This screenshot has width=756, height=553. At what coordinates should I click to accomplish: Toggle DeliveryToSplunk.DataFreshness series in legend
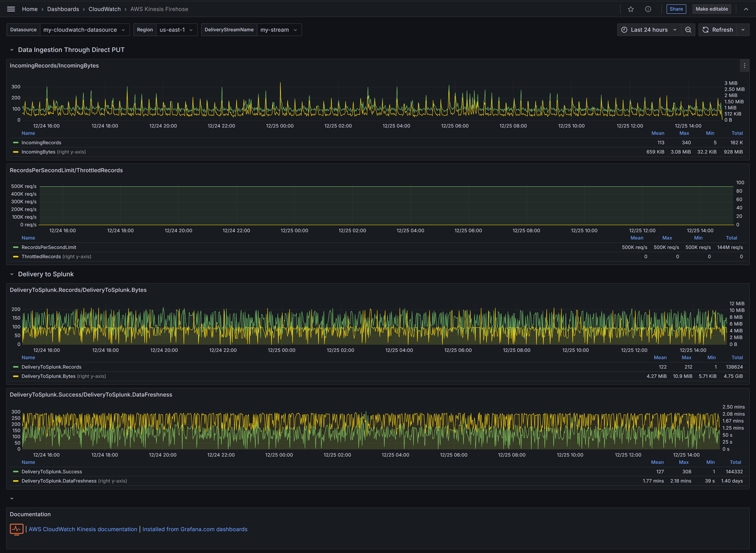tap(59, 481)
